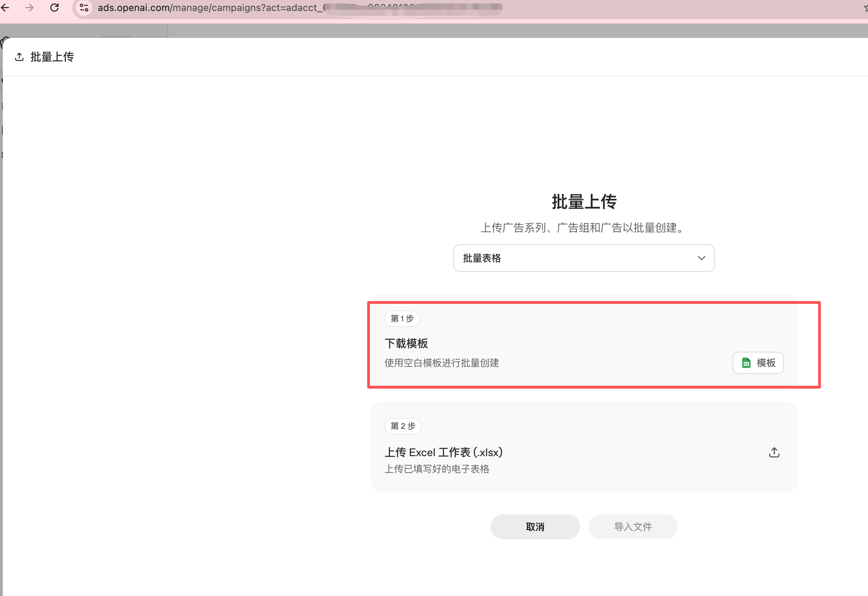Reload the page
Viewport: 868px width, 596px height.
[x=54, y=8]
